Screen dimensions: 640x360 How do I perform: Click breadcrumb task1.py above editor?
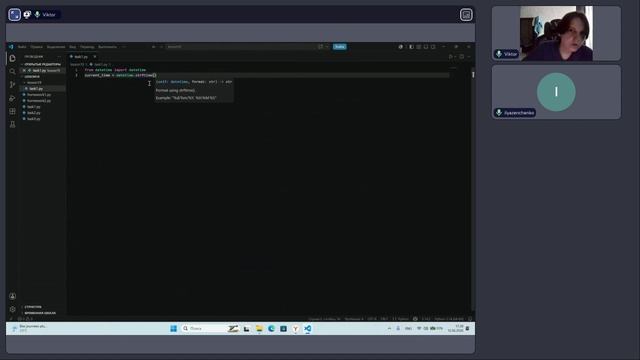click(100, 64)
